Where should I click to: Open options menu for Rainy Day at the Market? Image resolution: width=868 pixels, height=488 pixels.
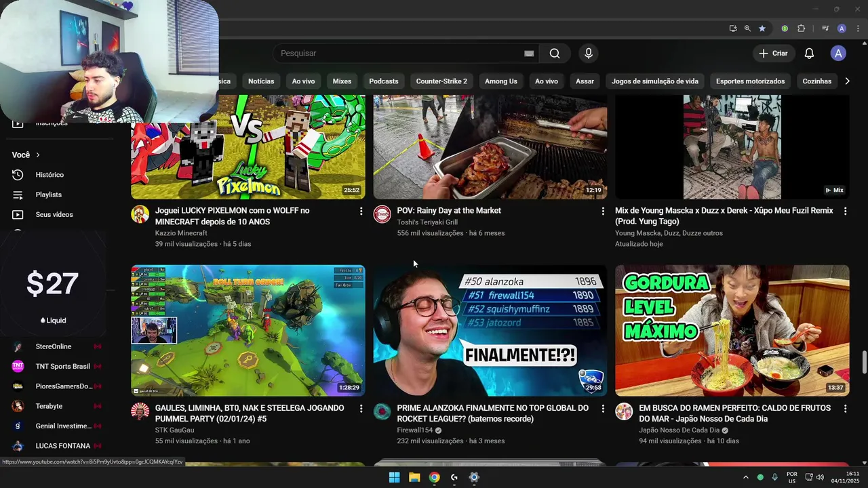(603, 211)
